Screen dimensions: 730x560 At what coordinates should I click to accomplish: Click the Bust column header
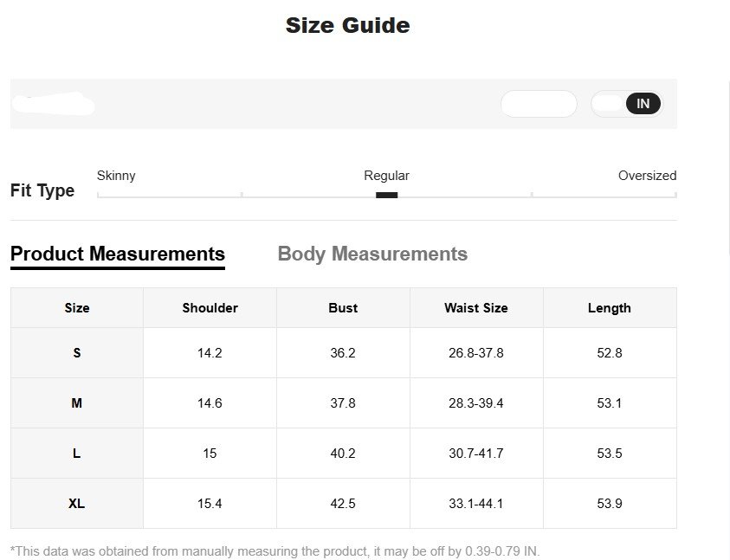pyautogui.click(x=343, y=308)
